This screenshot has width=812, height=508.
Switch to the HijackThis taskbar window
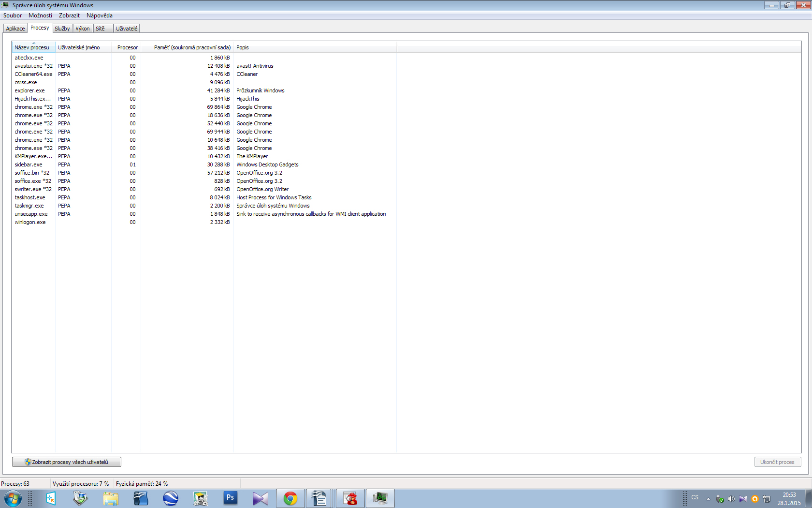click(350, 498)
